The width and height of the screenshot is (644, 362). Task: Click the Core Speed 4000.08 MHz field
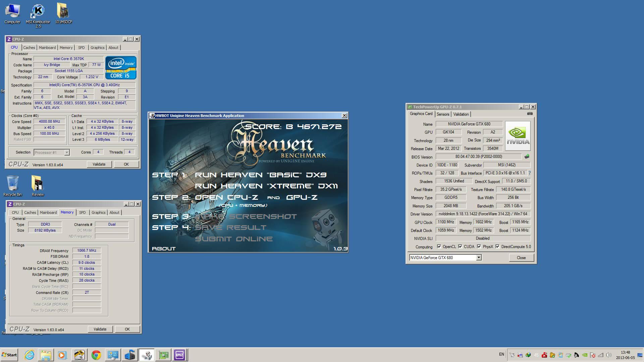pyautogui.click(x=49, y=122)
